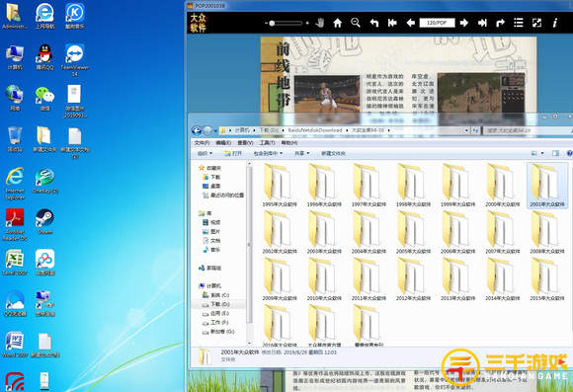Select 视频 library in navigation pane
This screenshot has width=573, height=392.
coord(211,222)
